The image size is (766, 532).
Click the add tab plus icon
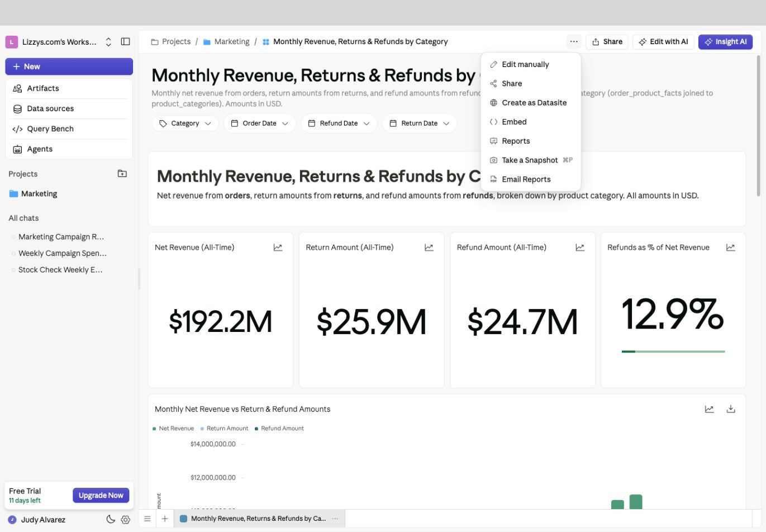165,519
